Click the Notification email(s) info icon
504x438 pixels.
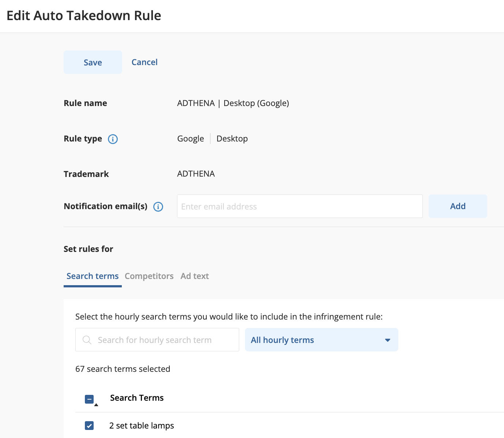tap(158, 207)
